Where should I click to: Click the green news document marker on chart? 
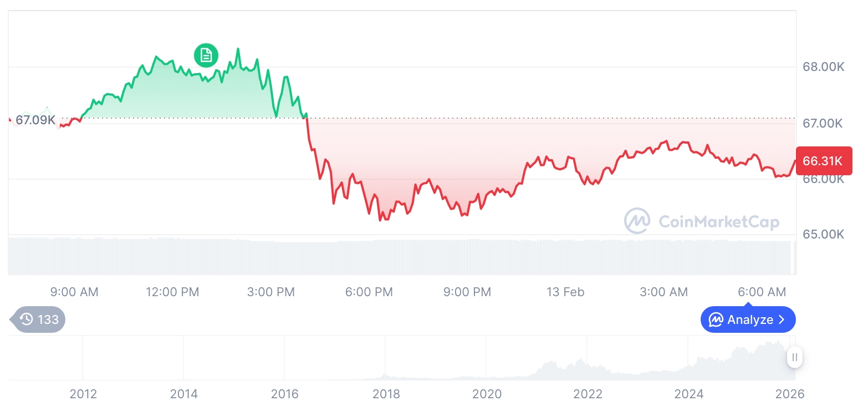tap(206, 55)
